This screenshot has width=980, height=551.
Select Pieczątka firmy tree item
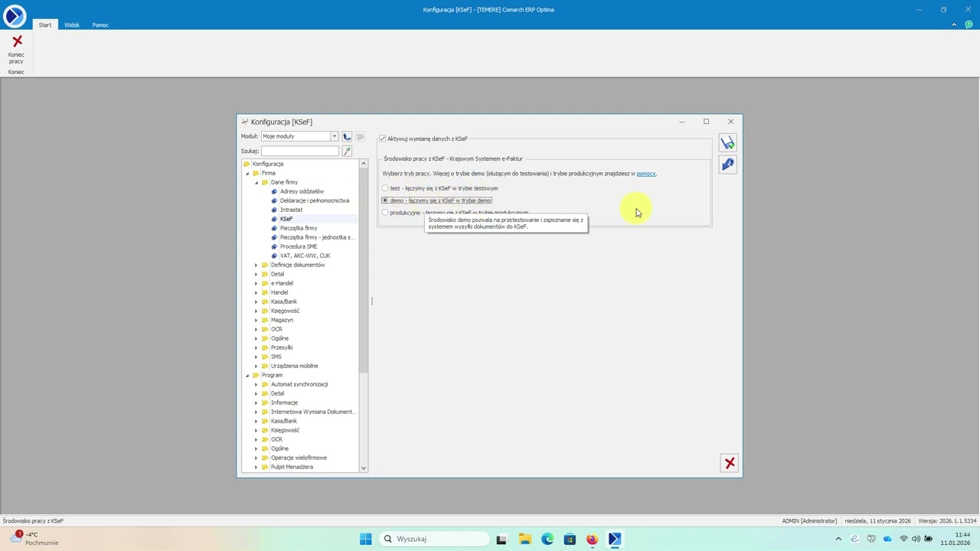299,228
